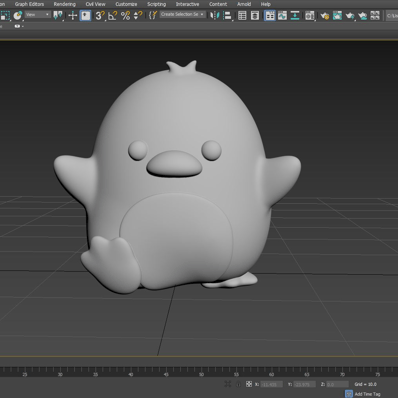Viewport: 398px width, 398px height.
Task: Click the Use Pivot Point Center icon
Action: pyautogui.click(x=58, y=15)
